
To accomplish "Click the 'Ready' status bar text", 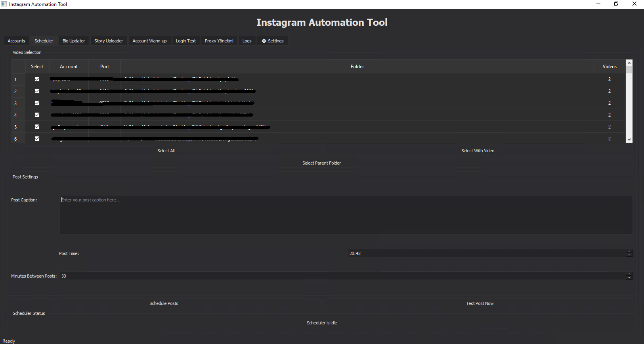I will [x=9, y=341].
